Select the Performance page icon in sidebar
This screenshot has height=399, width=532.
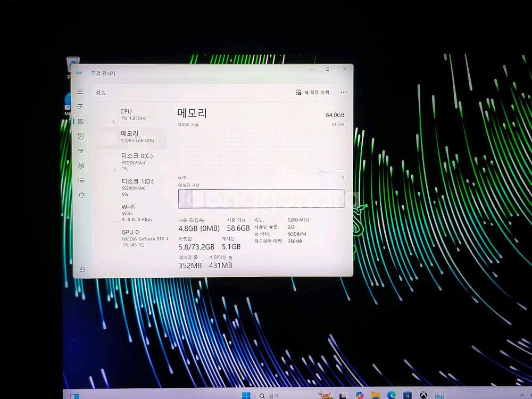tap(81, 121)
